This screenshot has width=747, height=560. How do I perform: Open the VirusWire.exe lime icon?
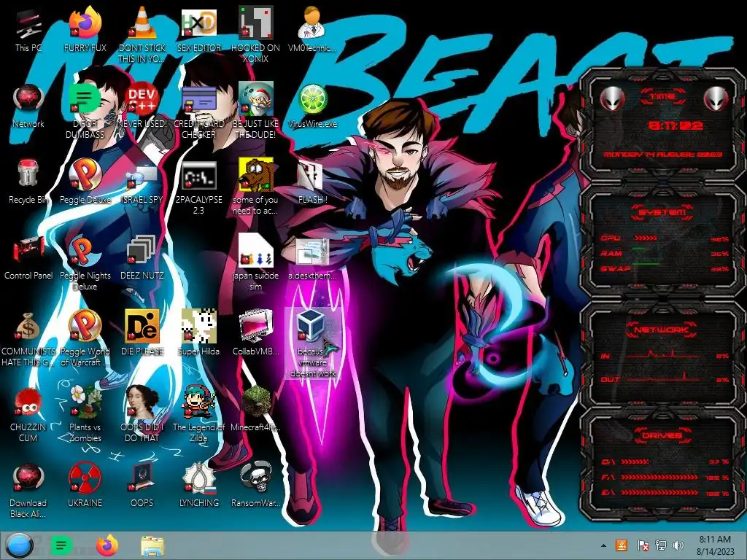[x=312, y=99]
